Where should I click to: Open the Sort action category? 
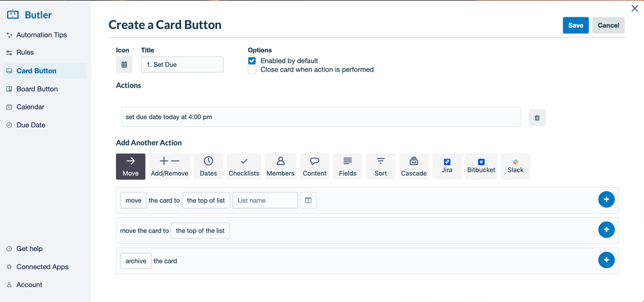click(x=381, y=167)
